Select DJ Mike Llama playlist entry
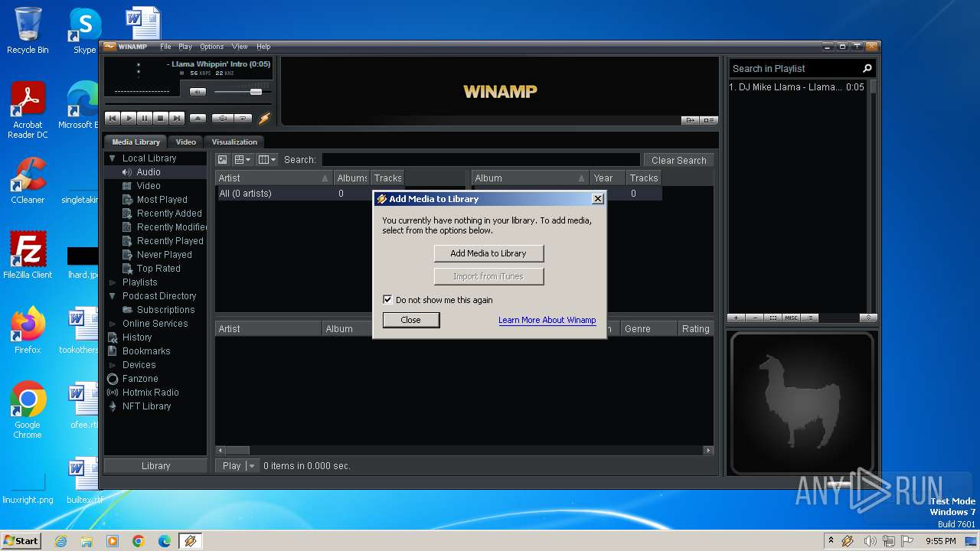 pyautogui.click(x=797, y=87)
